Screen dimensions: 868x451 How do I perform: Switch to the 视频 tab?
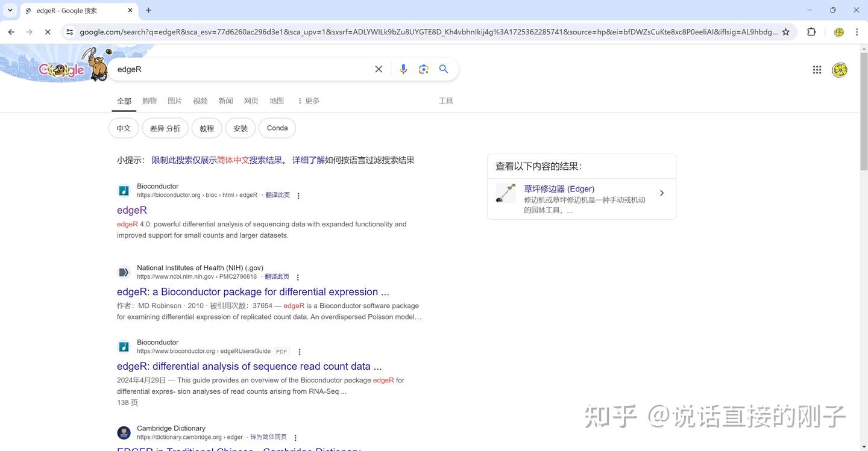[200, 101]
